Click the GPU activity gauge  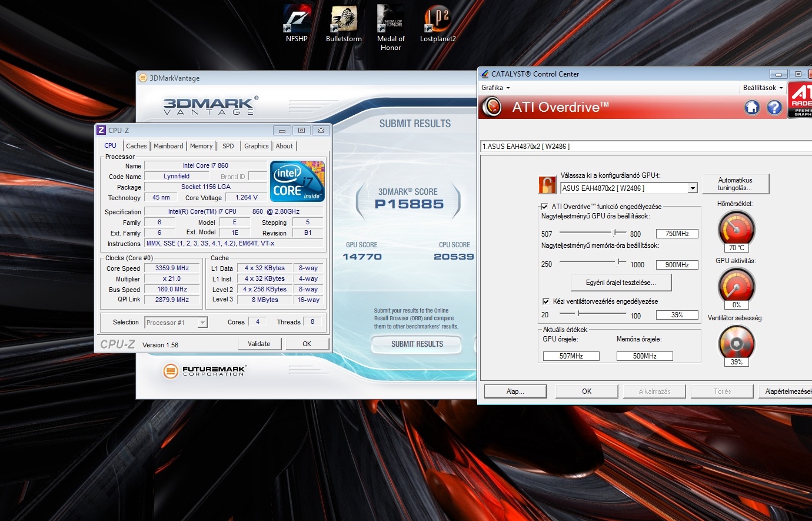point(737,286)
